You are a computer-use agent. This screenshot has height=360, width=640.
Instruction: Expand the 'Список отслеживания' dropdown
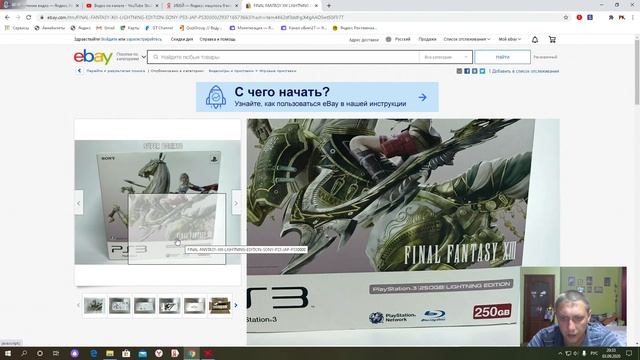tap(467, 39)
